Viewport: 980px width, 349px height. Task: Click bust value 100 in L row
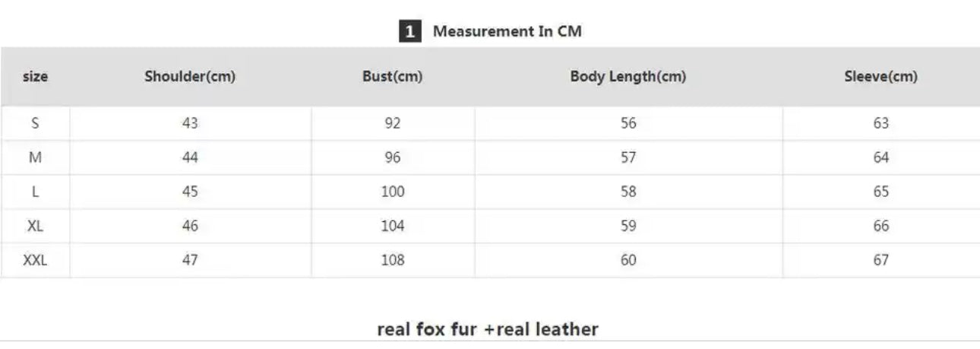coord(393,192)
